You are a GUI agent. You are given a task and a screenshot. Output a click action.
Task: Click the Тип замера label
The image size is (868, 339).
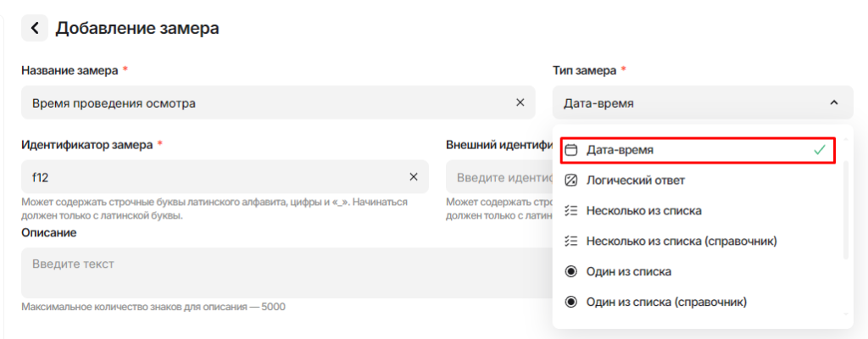coord(584,70)
